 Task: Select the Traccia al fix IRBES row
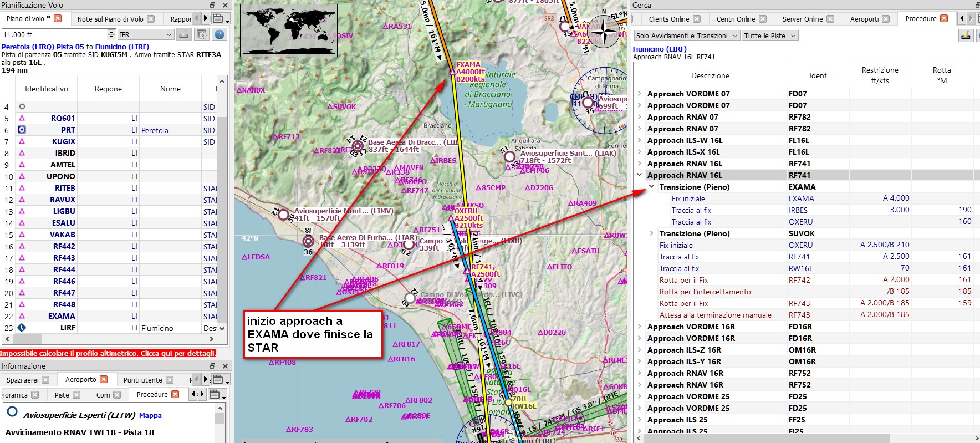click(x=804, y=210)
